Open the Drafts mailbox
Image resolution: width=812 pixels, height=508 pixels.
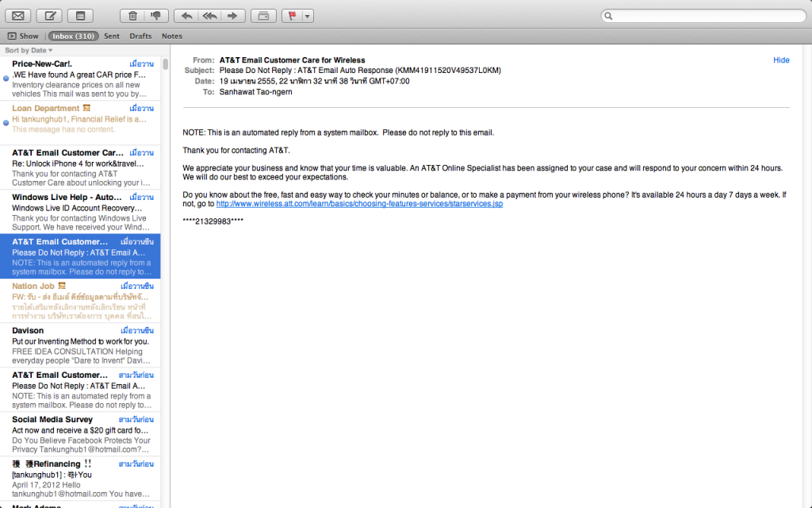coord(140,36)
